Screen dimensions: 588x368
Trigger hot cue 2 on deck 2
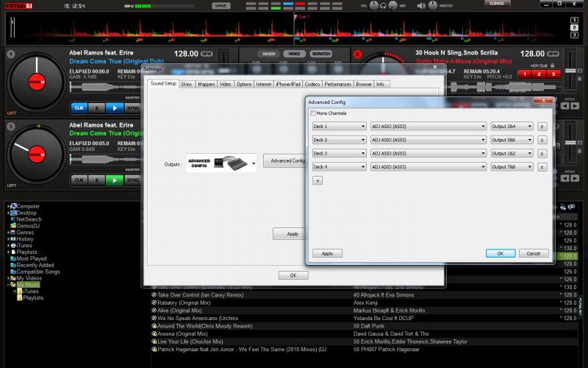tap(539, 74)
